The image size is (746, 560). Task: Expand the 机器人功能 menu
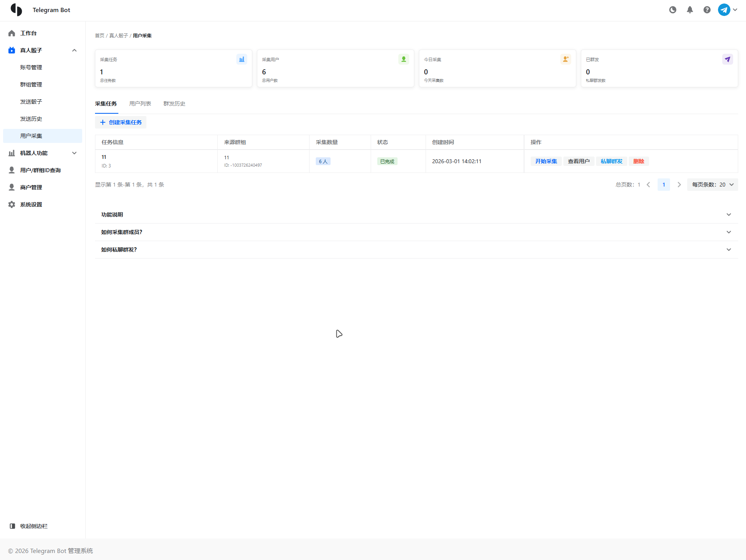(x=74, y=153)
